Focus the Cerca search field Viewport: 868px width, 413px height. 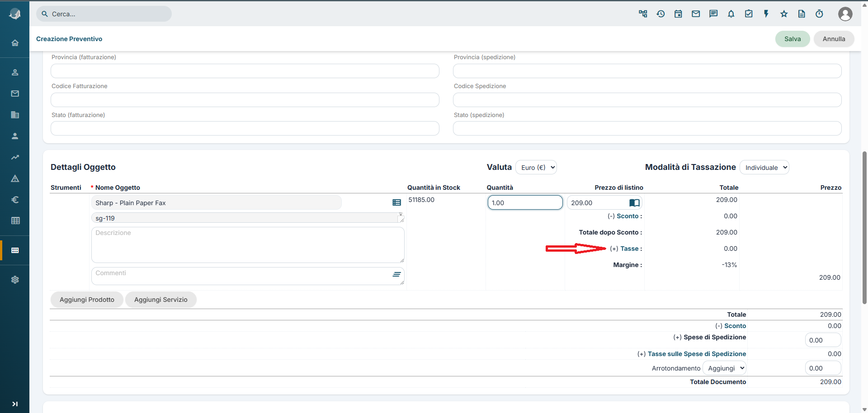point(104,14)
